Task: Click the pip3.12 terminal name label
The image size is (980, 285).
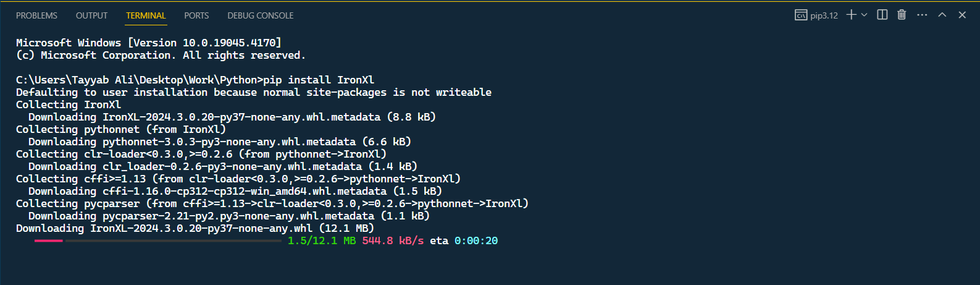Action: click(x=824, y=15)
